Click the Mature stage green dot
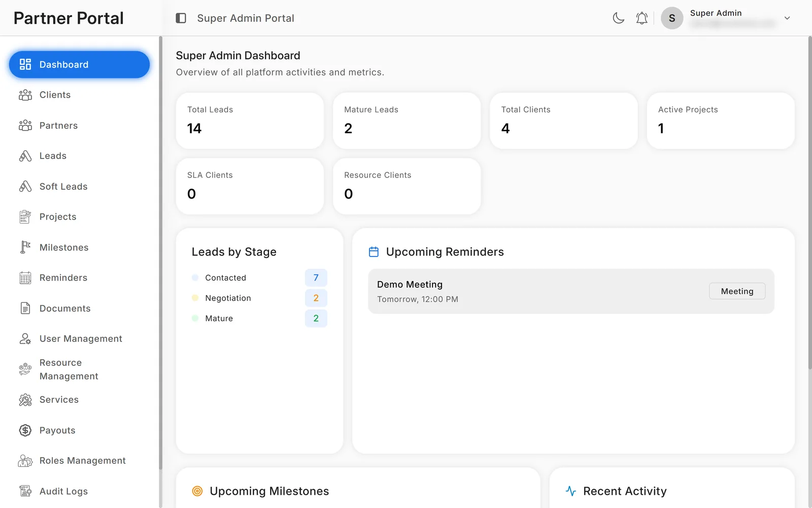The image size is (812, 508). [x=195, y=319]
